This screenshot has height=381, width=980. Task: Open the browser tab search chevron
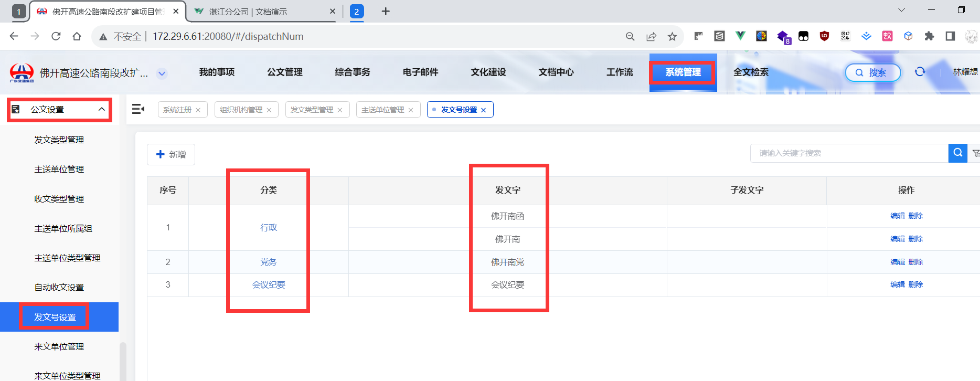(x=901, y=10)
